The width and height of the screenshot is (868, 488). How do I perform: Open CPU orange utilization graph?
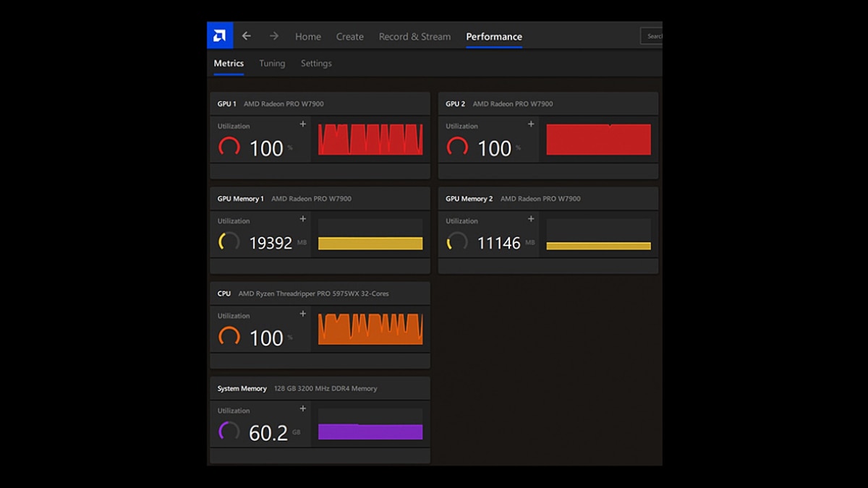click(370, 329)
